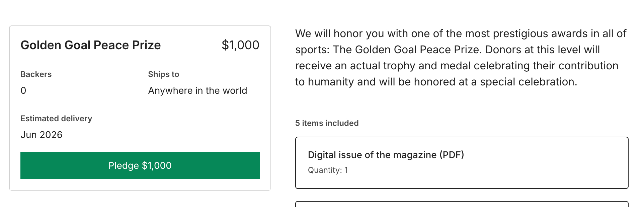The height and width of the screenshot is (207, 644).
Task: Click the $1,000 price in the reward header
Action: [240, 45]
